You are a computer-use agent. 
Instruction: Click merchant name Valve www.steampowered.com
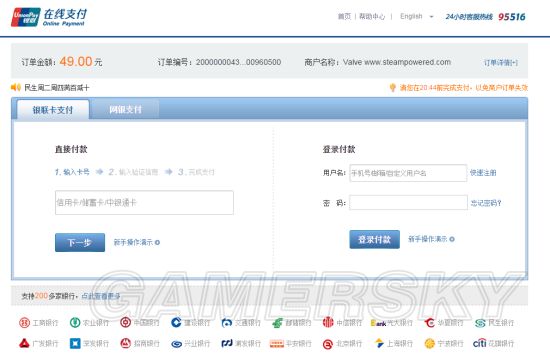pyautogui.click(x=397, y=62)
